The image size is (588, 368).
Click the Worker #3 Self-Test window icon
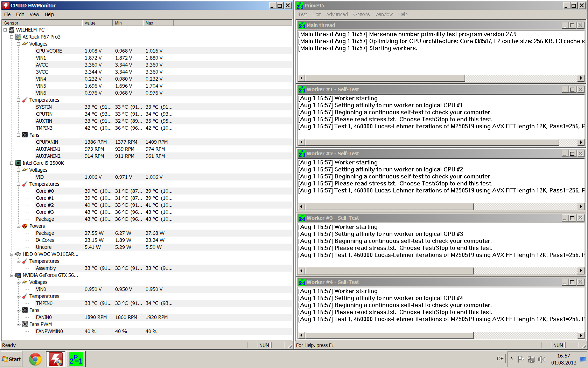302,218
